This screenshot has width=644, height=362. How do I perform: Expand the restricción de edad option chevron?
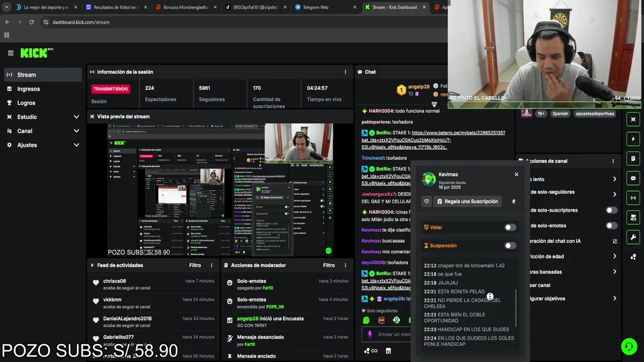[x=614, y=256]
